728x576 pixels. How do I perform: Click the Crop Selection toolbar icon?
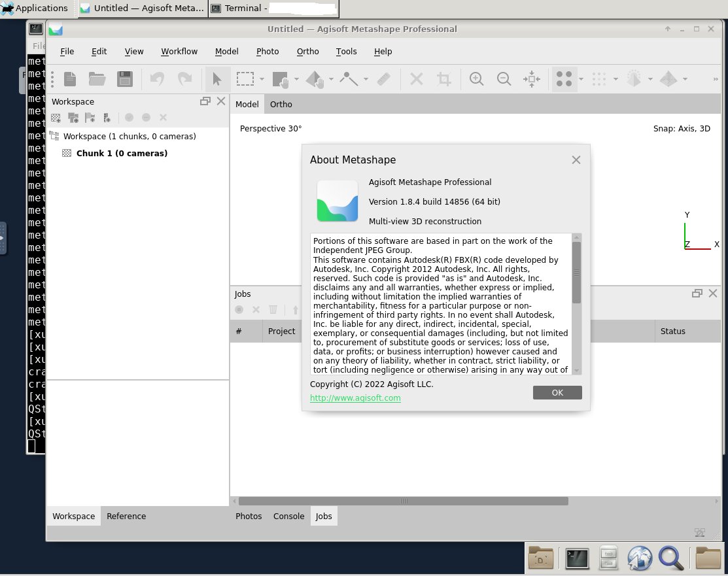(x=444, y=79)
